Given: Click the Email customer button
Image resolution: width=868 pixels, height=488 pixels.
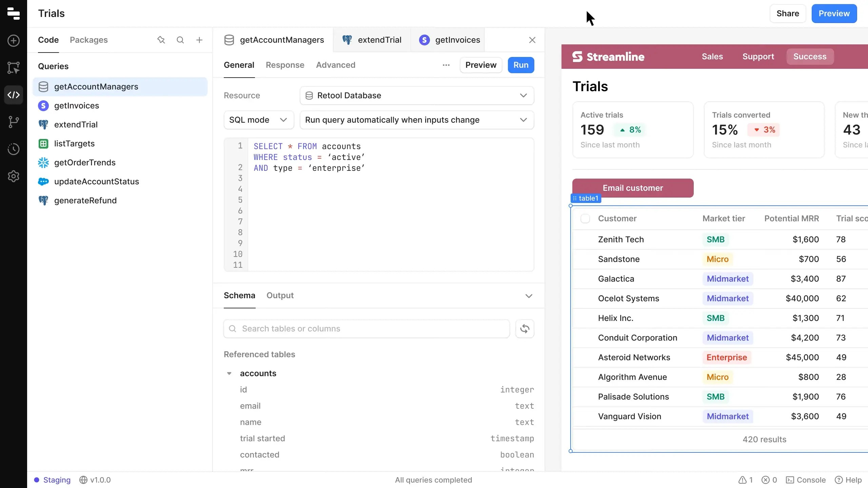Looking at the screenshot, I should pyautogui.click(x=632, y=188).
